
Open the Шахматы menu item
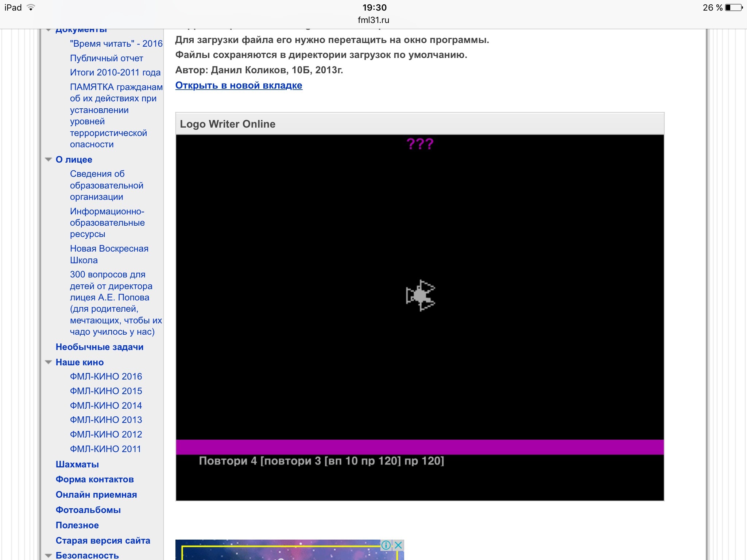tap(77, 464)
